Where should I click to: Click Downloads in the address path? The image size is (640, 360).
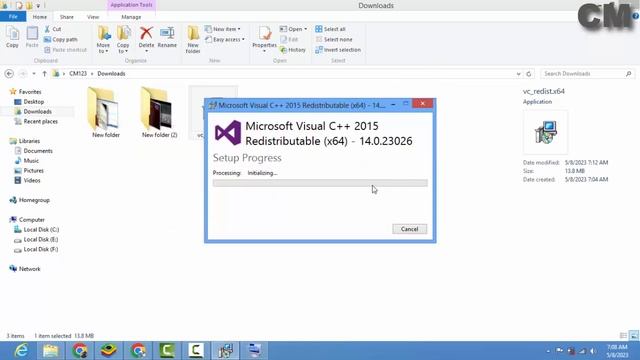pos(111,74)
